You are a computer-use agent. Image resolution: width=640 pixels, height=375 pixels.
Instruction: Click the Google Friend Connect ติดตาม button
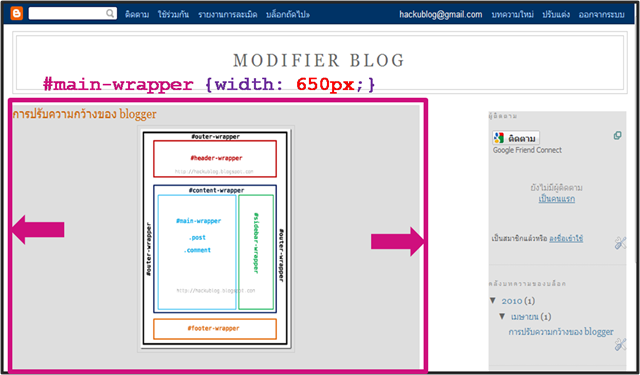[x=516, y=138]
